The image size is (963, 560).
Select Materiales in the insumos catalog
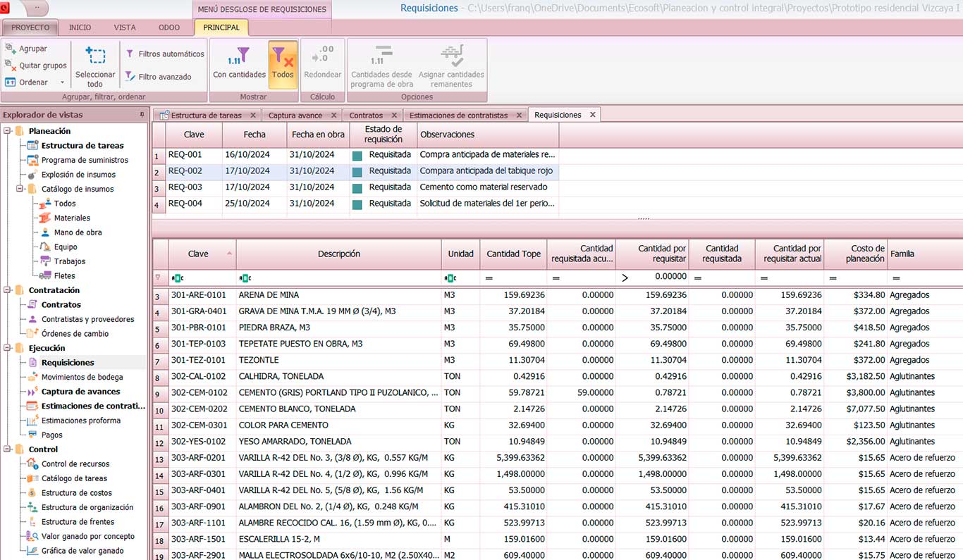point(72,218)
